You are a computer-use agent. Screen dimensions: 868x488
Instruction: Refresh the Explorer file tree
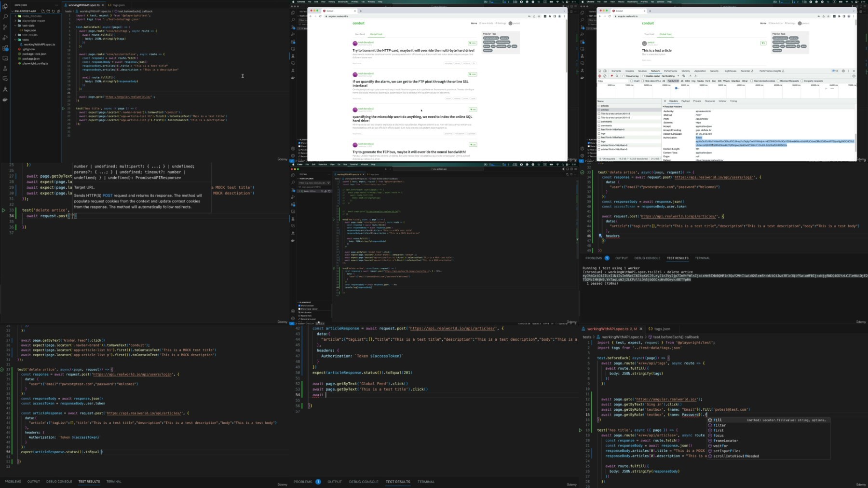coord(54,11)
